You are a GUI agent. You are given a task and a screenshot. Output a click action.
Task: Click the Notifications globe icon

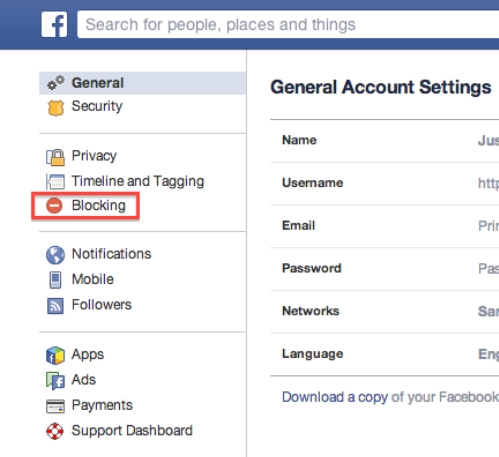[55, 255]
